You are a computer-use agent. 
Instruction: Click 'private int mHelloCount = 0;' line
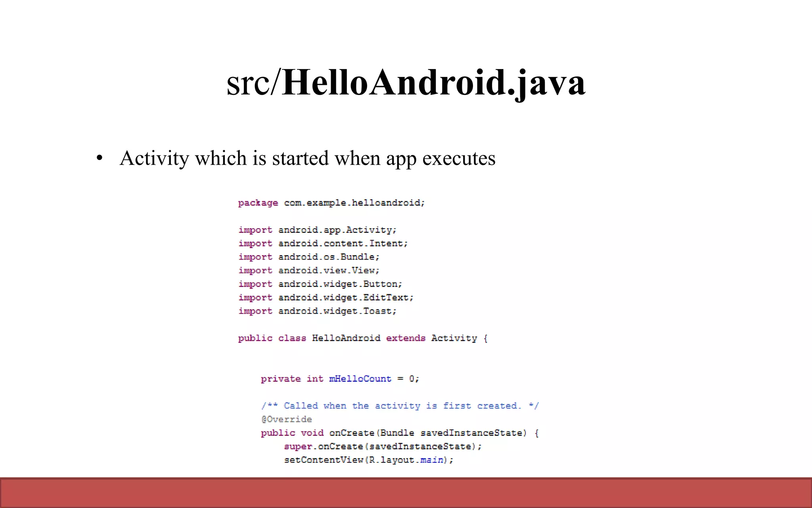[340, 379]
